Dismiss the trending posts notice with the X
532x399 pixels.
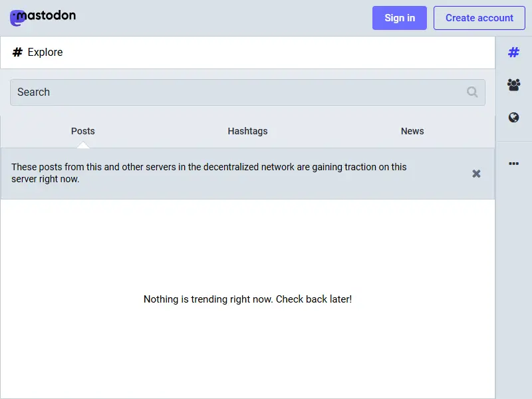coord(476,173)
